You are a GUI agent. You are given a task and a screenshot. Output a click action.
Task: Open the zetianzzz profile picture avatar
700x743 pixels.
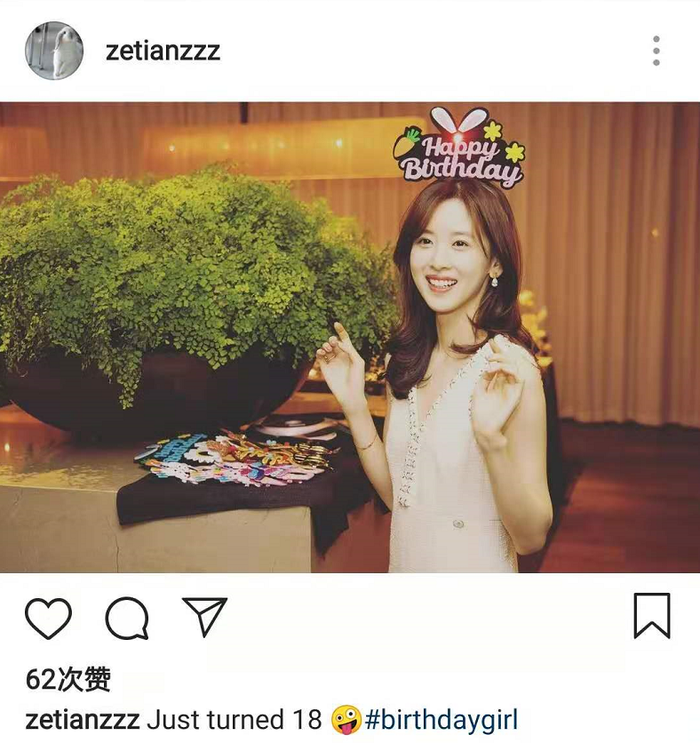click(x=54, y=51)
